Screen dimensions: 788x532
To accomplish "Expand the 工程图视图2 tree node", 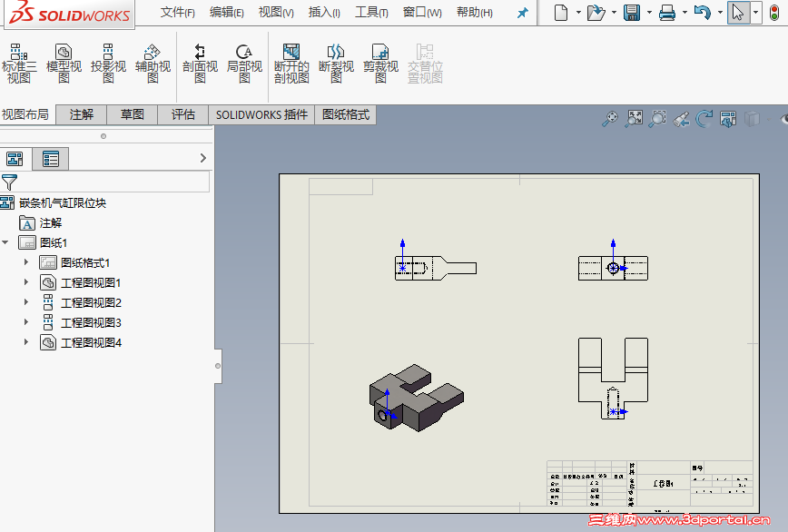I will tap(26, 302).
